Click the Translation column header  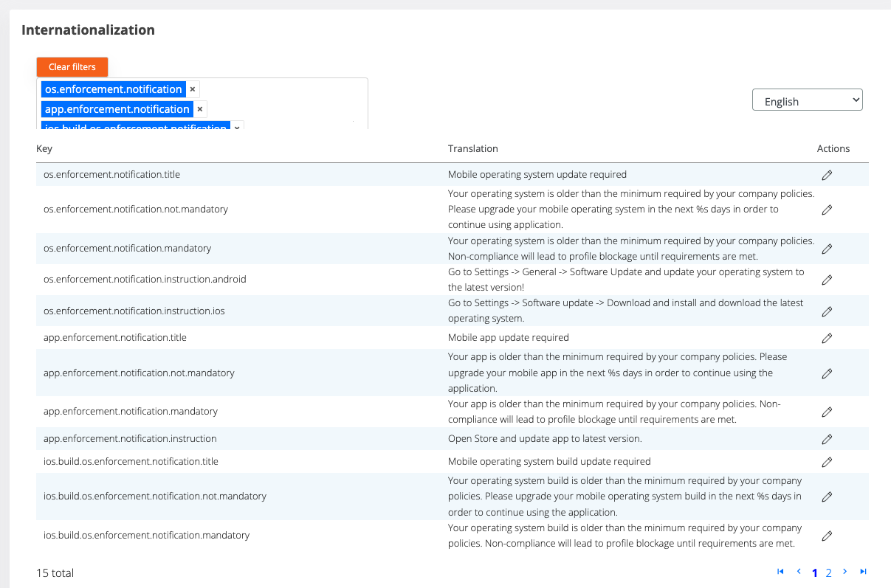(472, 149)
